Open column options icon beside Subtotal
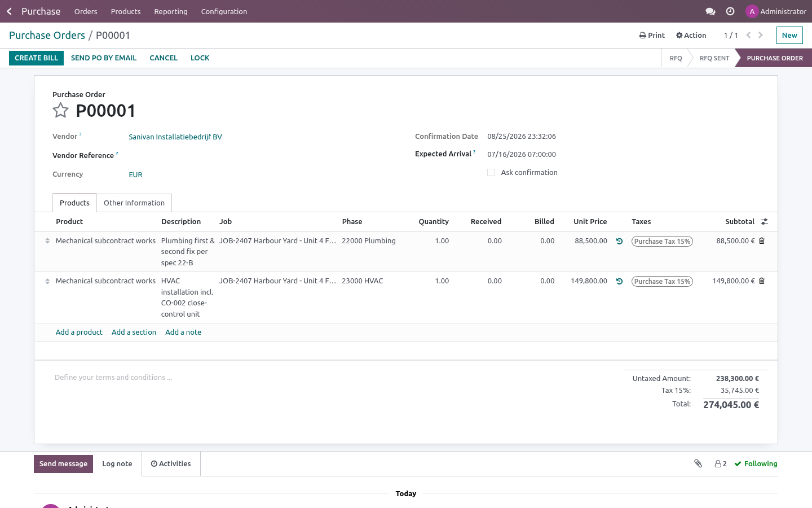This screenshot has height=508, width=812. [764, 222]
